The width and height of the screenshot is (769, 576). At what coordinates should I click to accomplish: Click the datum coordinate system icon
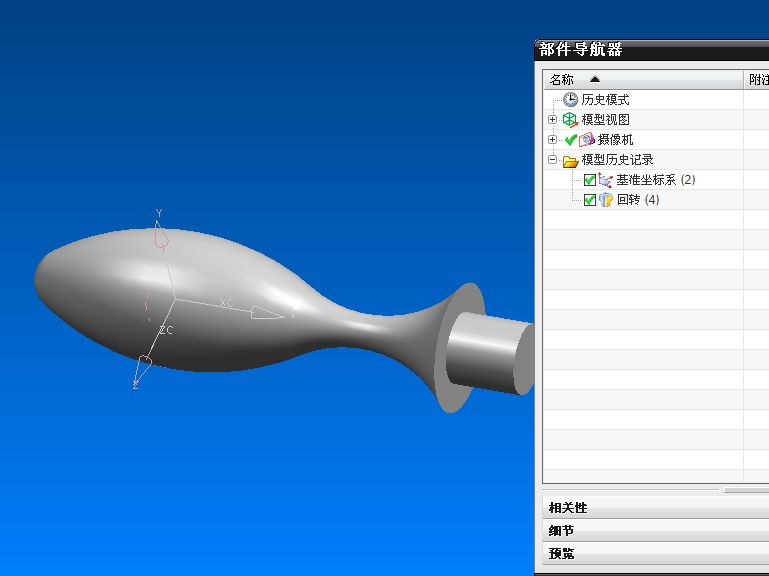pyautogui.click(x=605, y=180)
